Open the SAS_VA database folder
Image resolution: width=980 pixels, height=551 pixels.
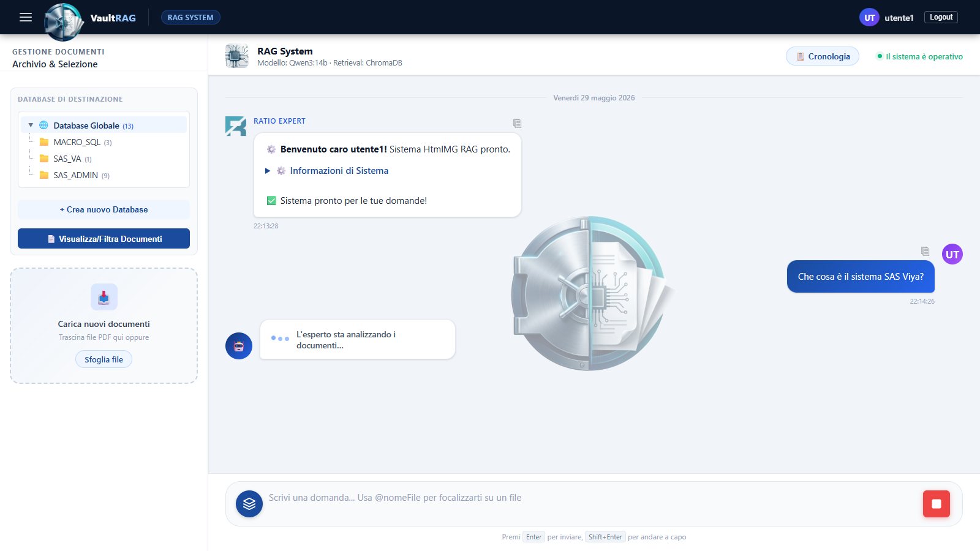(67, 159)
